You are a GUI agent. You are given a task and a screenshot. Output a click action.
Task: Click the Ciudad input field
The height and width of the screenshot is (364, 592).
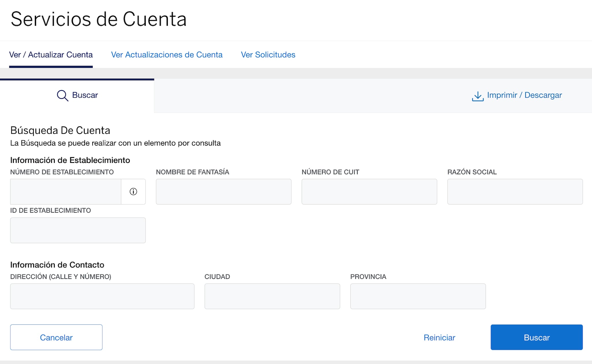(x=272, y=296)
